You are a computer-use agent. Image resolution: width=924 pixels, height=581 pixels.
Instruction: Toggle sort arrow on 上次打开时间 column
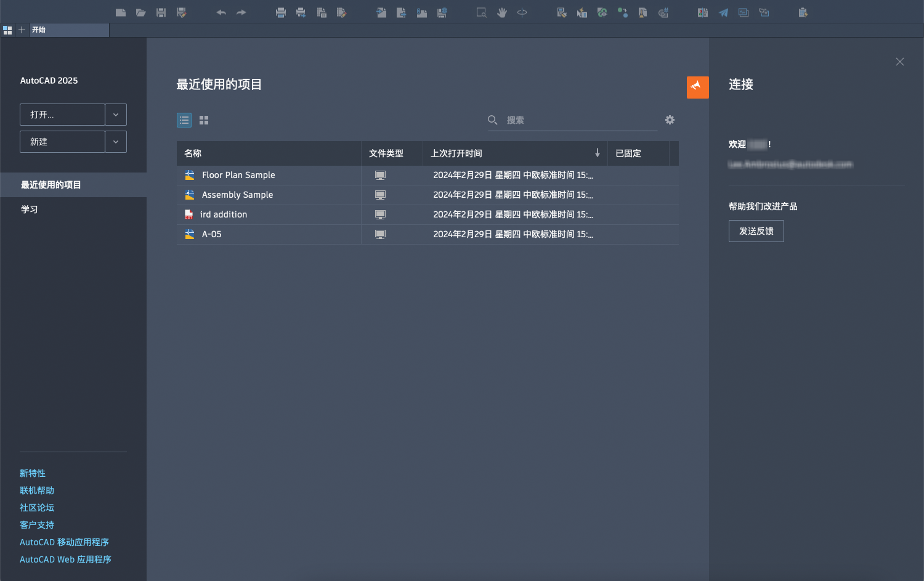(598, 153)
